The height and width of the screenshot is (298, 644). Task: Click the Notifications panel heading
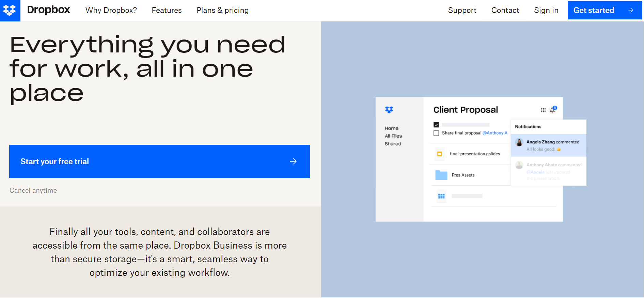(x=528, y=127)
